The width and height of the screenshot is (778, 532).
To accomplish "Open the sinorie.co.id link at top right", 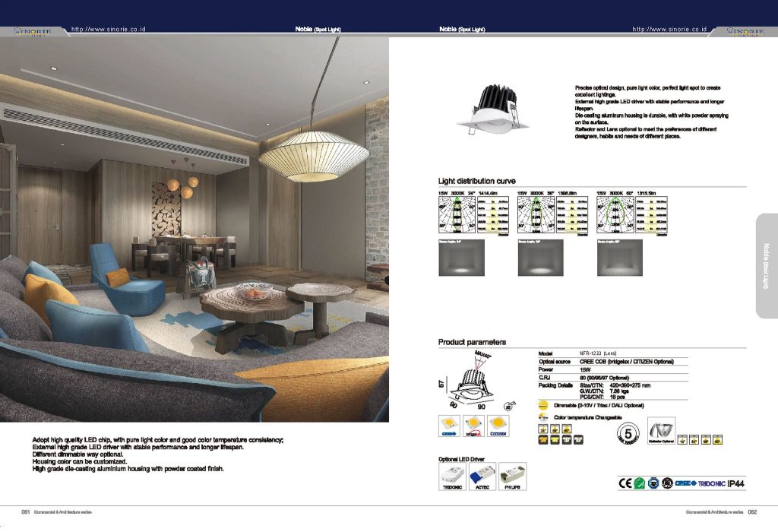I will (x=669, y=29).
